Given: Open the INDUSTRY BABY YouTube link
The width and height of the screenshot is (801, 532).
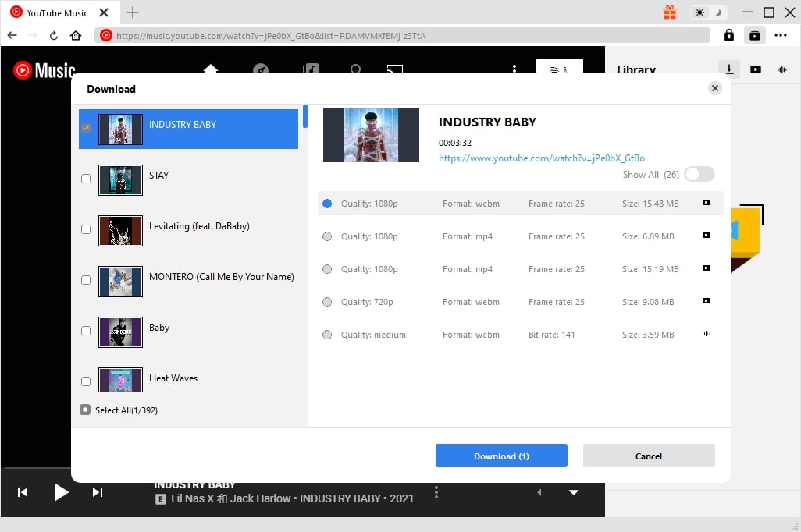Looking at the screenshot, I should (541, 158).
